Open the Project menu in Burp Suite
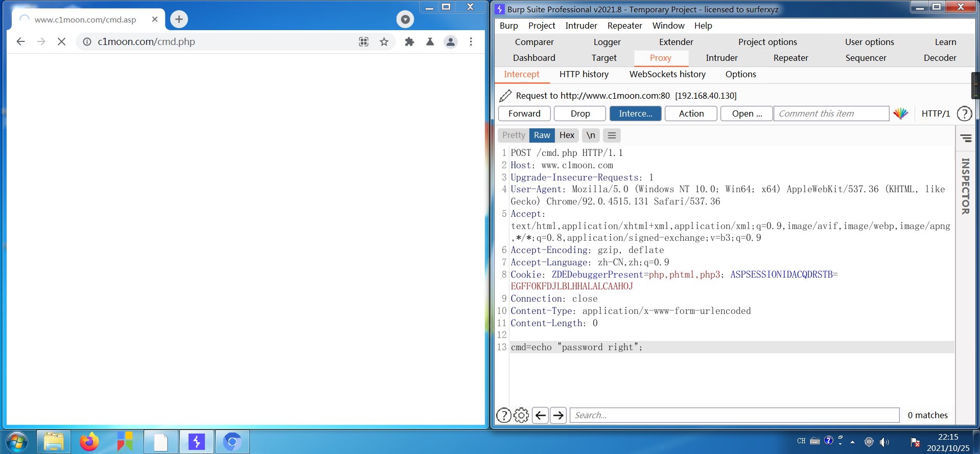This screenshot has height=454, width=980. [542, 26]
